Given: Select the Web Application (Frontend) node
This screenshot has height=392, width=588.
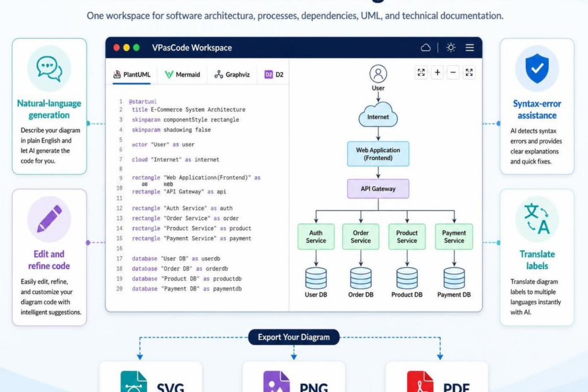Looking at the screenshot, I should (x=378, y=154).
